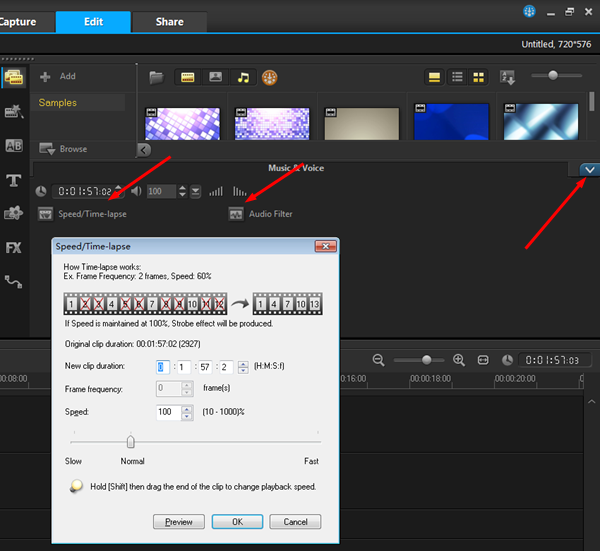
Task: Select the Title (T) tool in sidebar
Action: tap(14, 180)
